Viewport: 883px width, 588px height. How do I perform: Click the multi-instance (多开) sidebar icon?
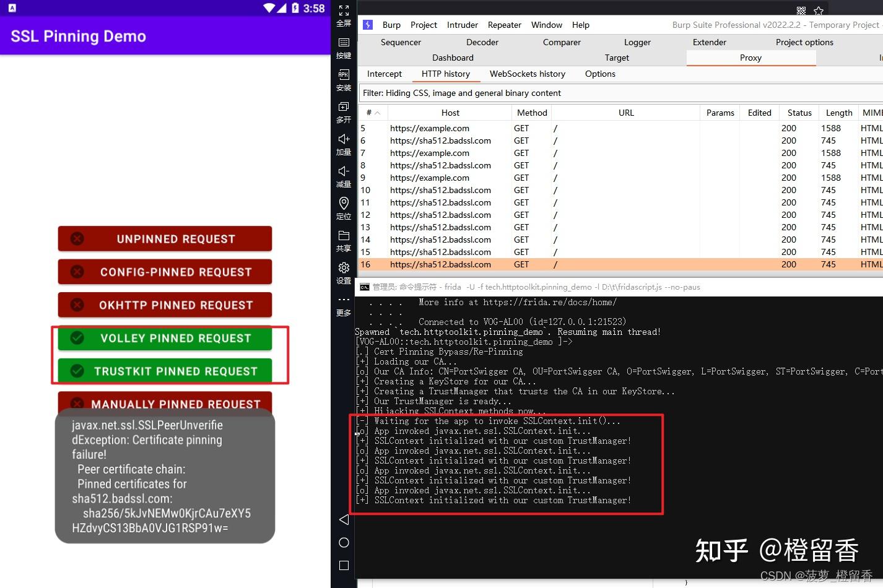coord(344,106)
